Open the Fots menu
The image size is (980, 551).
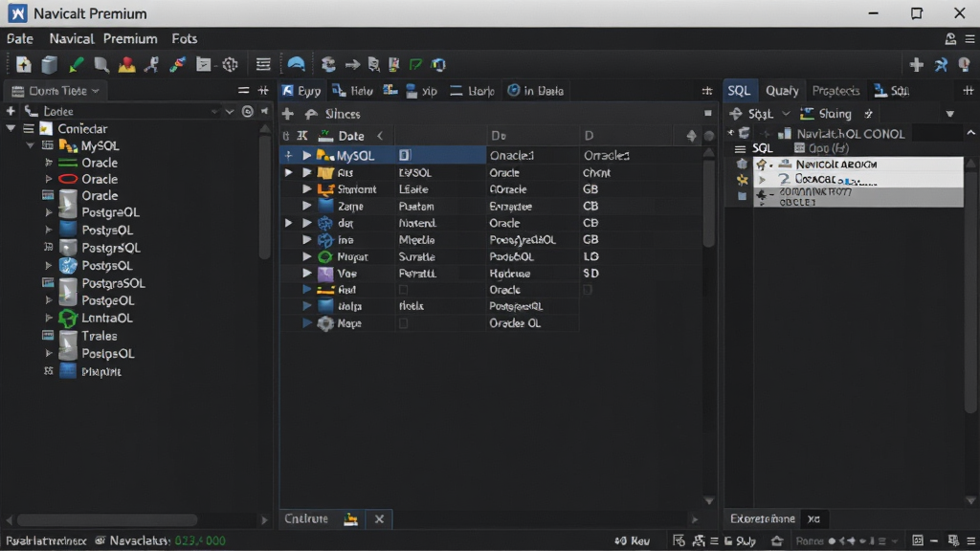point(185,38)
